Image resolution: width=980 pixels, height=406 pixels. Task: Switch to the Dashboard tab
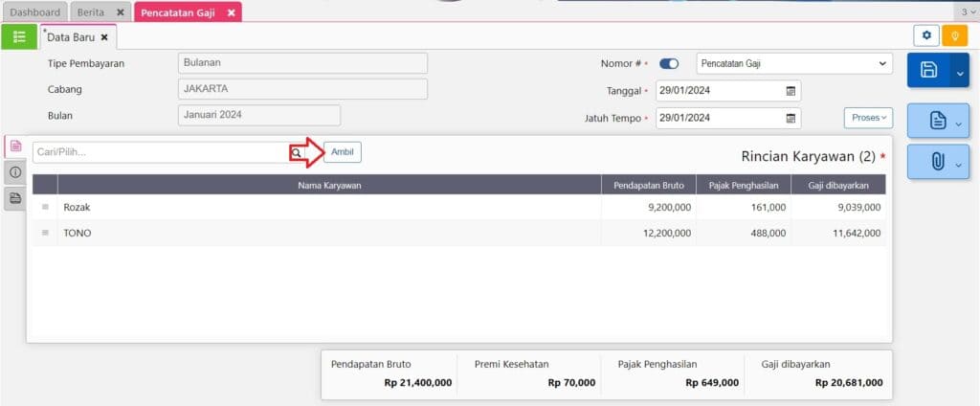click(x=34, y=12)
